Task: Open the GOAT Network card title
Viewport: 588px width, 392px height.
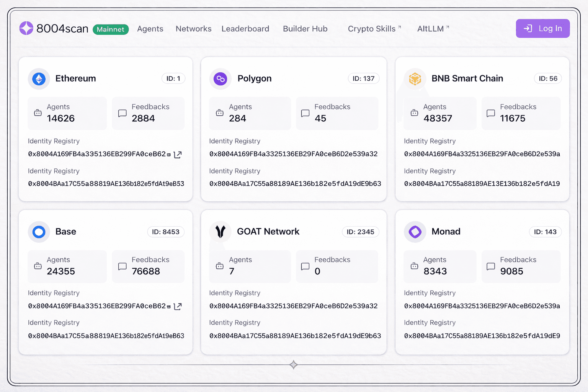Action: click(x=268, y=232)
